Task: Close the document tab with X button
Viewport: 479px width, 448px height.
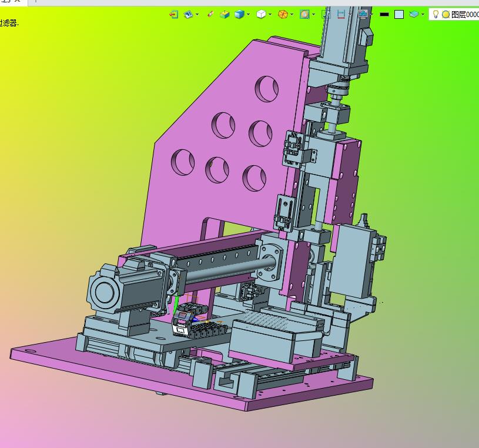Action: tap(18, 1)
